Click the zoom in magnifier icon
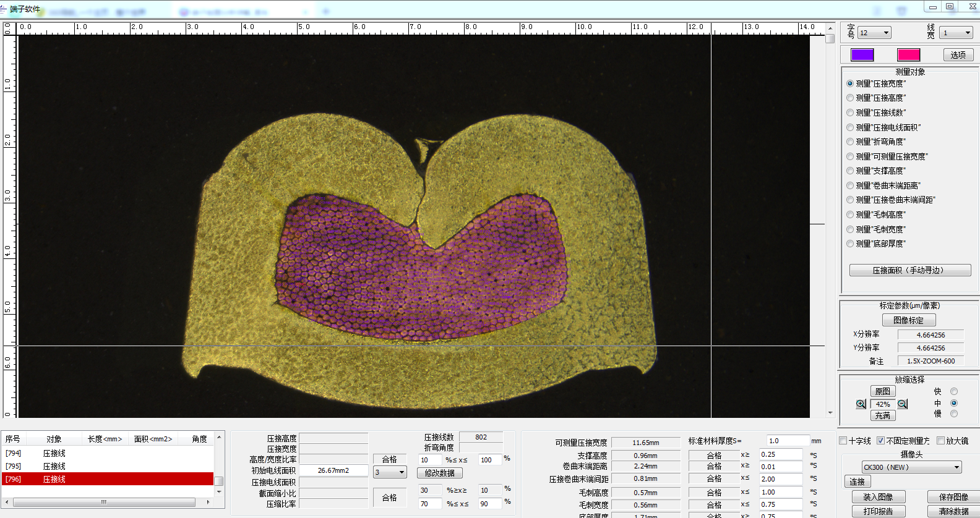 (861, 404)
